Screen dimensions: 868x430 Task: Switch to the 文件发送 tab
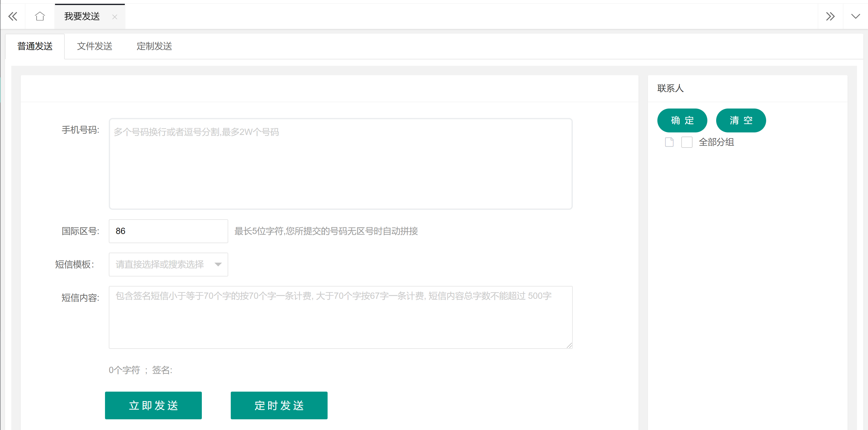[94, 46]
